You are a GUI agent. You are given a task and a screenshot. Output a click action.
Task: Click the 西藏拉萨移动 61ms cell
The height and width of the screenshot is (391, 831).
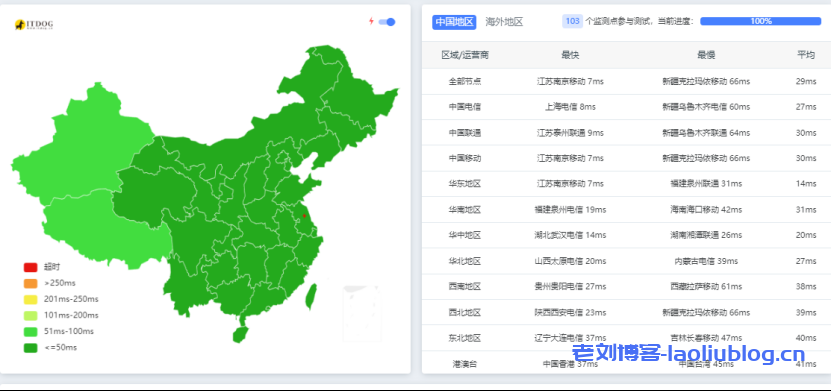coord(706,287)
